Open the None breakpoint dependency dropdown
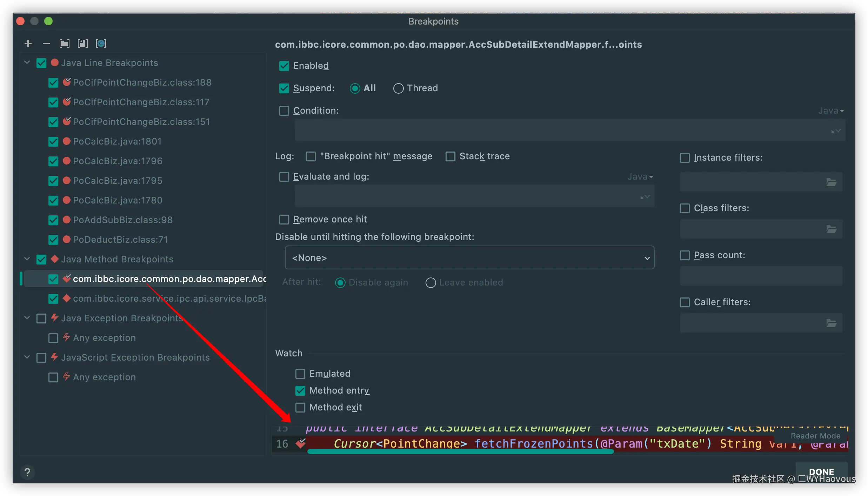 point(469,258)
